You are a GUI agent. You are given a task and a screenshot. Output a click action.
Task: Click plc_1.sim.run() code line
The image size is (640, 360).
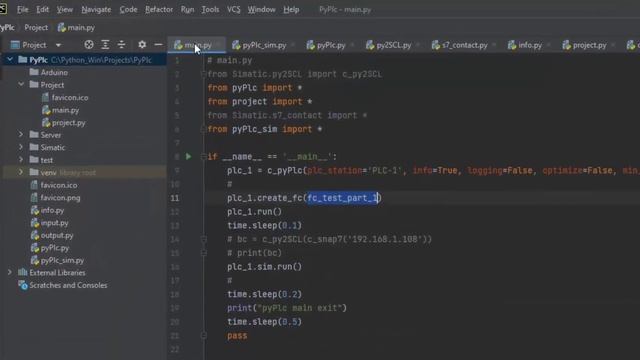tap(264, 267)
